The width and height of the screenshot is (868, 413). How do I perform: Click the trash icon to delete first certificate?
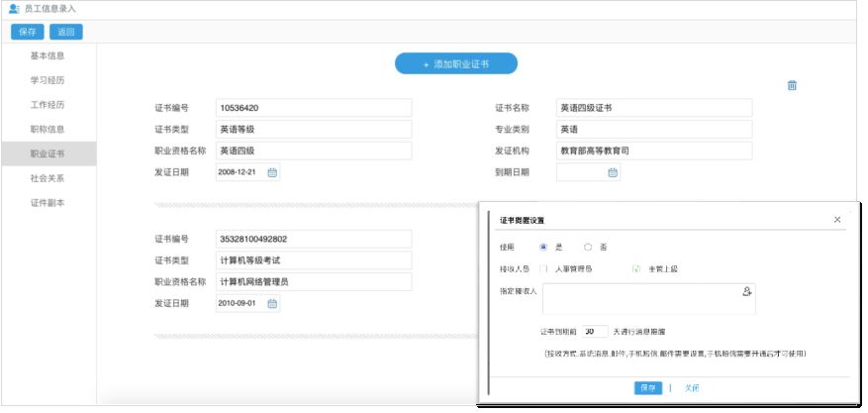tap(792, 85)
